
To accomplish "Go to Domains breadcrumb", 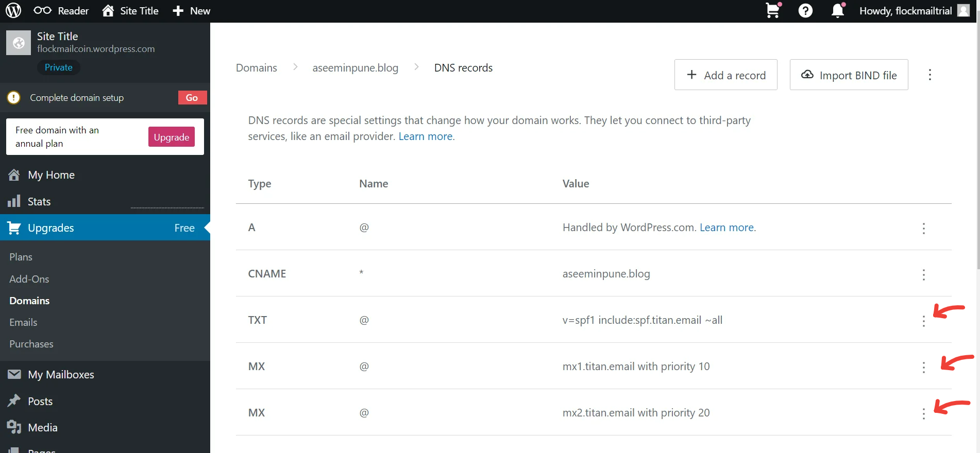I will click(257, 68).
